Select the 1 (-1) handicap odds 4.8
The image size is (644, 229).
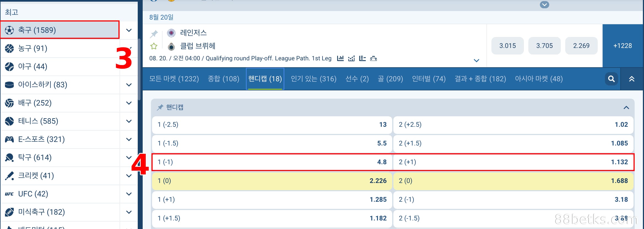pos(272,162)
